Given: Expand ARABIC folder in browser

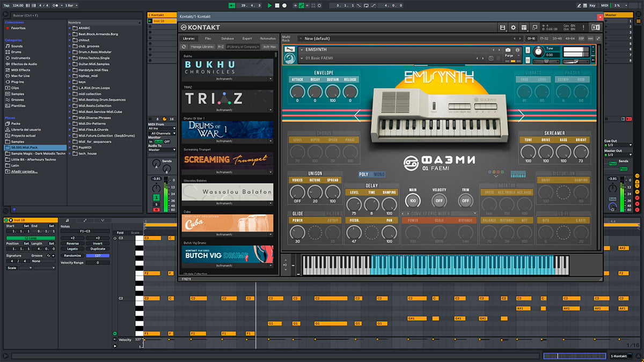Looking at the screenshot, I should pyautogui.click(x=70, y=28).
